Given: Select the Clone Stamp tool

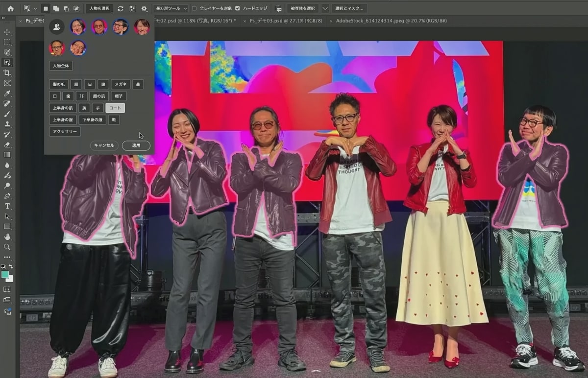Looking at the screenshot, I should click(x=7, y=124).
